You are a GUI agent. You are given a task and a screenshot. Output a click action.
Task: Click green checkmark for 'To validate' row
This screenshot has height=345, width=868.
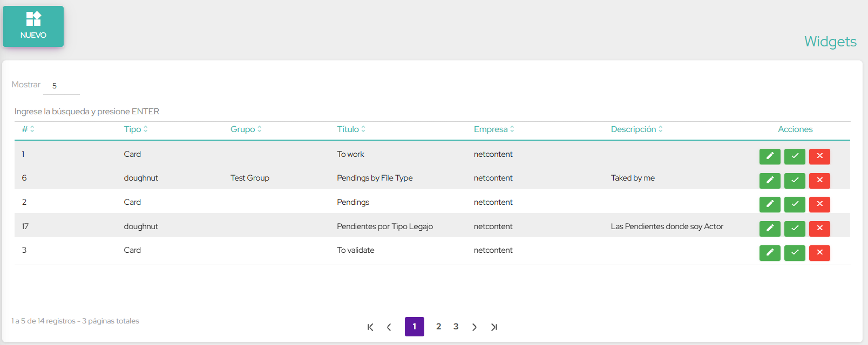point(795,253)
